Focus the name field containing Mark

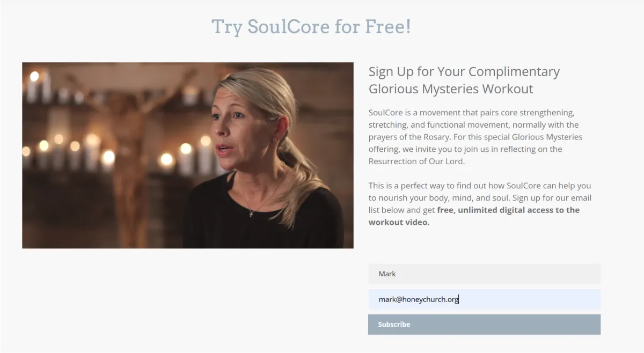[x=484, y=274]
